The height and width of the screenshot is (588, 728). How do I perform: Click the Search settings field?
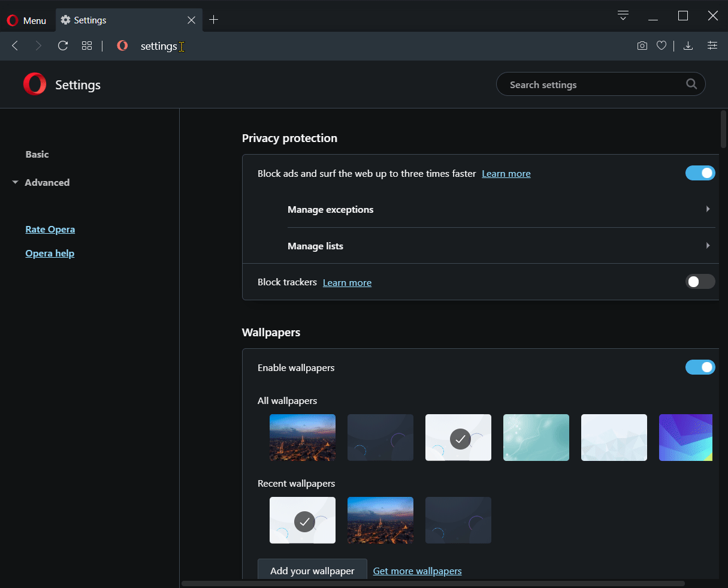pyautogui.click(x=601, y=85)
